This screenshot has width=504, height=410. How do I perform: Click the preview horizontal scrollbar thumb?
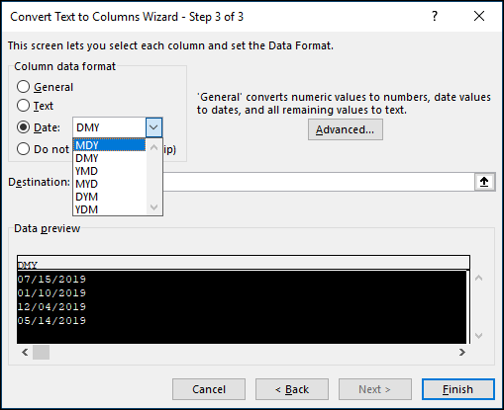coord(41,352)
